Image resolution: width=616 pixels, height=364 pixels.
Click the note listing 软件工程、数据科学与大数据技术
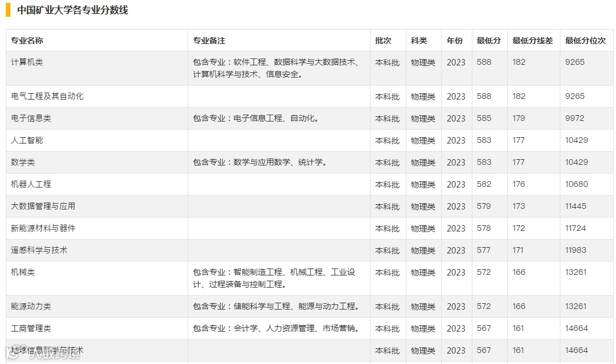point(276,68)
